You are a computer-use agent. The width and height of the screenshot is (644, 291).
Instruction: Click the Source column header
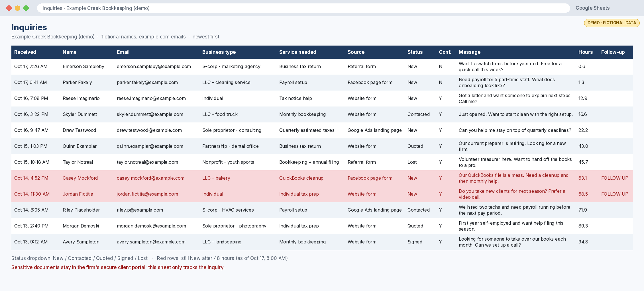pos(356,52)
